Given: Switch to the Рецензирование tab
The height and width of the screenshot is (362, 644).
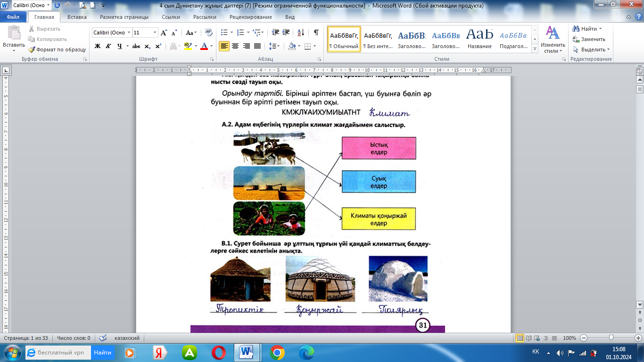Looking at the screenshot, I should coord(250,17).
